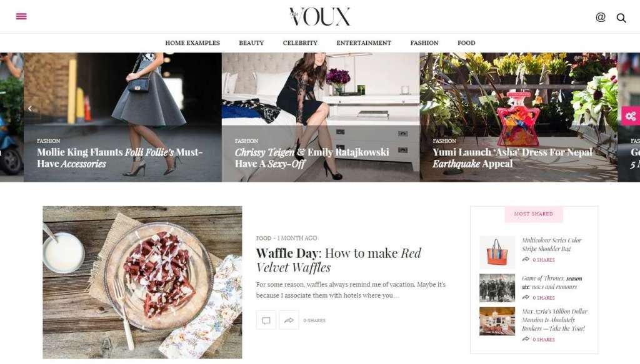Open the pink settings gears panel
Image resolution: width=640 pixels, height=364 pixels.
coord(631,116)
